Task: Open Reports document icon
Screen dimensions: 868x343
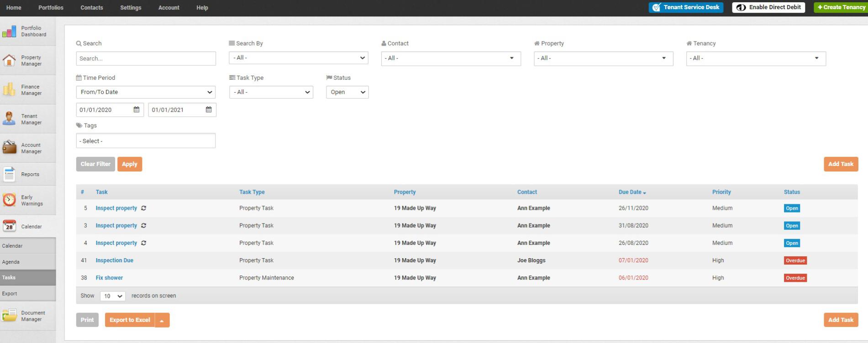Action: (9, 174)
